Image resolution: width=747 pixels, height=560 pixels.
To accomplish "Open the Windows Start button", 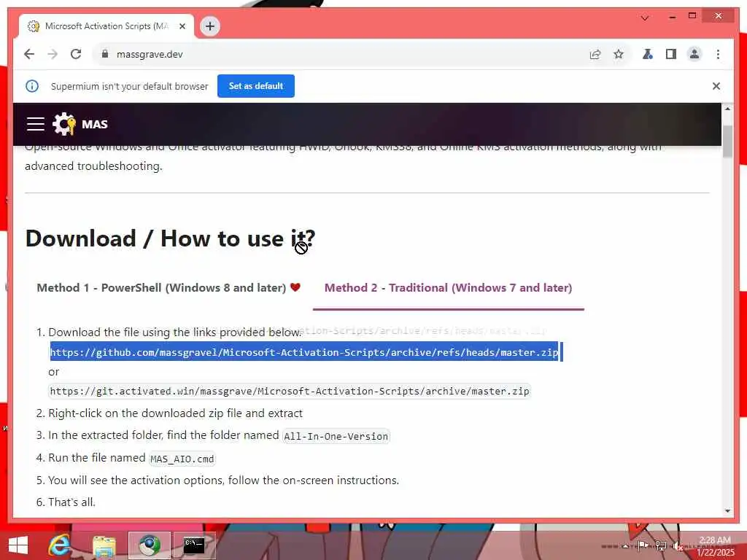I will [18, 545].
